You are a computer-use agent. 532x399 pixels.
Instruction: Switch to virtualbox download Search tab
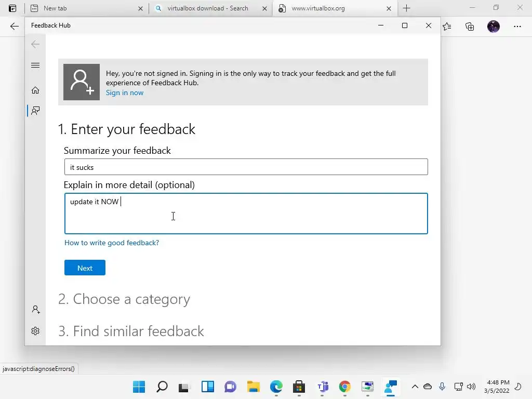[210, 8]
